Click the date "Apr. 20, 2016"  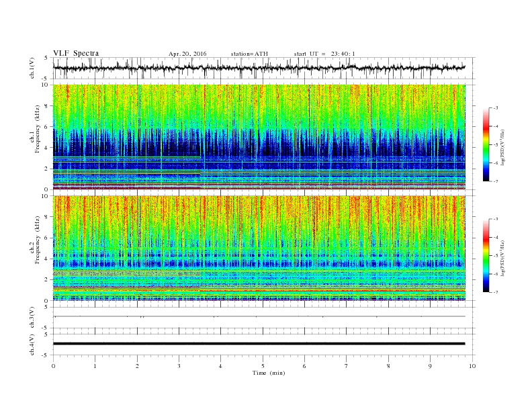coord(187,54)
